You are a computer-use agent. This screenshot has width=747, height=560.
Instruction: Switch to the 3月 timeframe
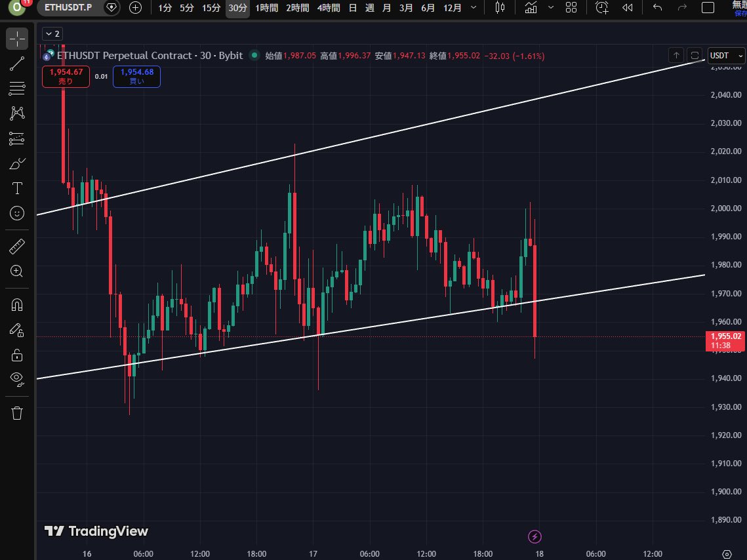click(407, 8)
